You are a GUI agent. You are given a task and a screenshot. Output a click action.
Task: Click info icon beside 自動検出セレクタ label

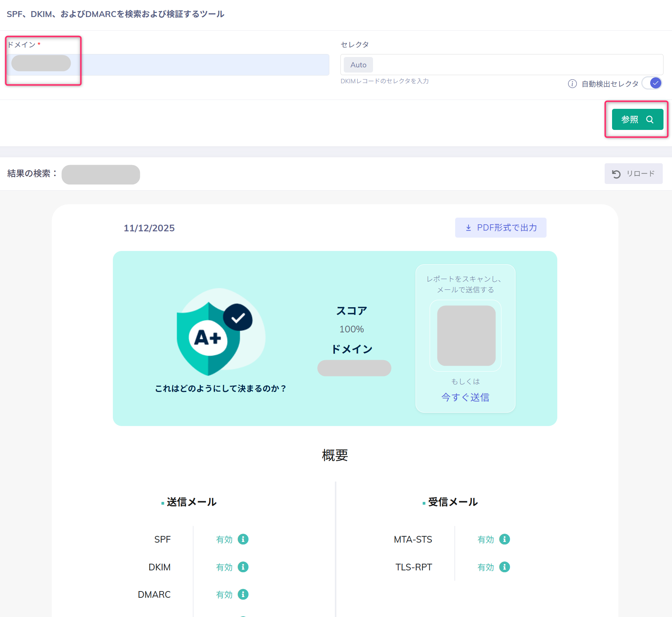(572, 84)
